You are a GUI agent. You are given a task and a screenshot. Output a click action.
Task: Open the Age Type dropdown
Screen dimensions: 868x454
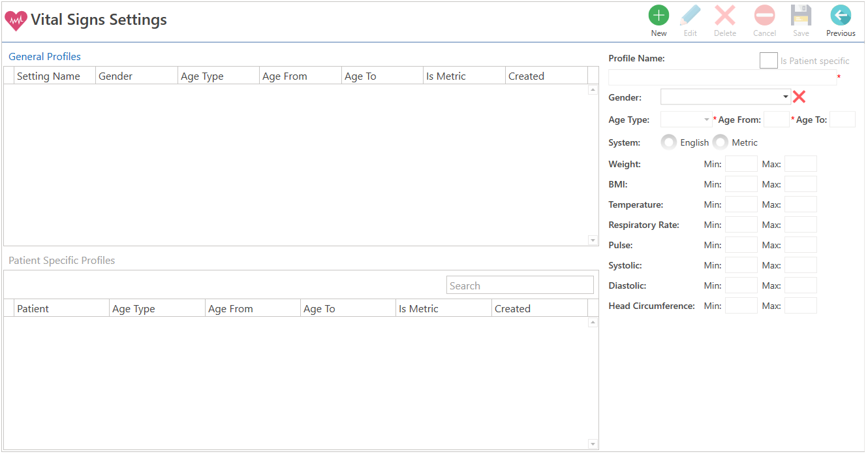click(x=687, y=120)
